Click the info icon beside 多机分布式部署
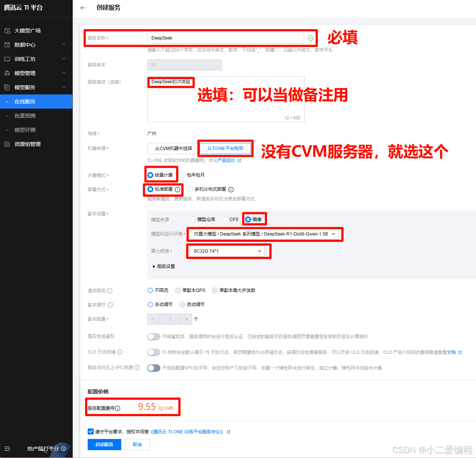 click(231, 190)
